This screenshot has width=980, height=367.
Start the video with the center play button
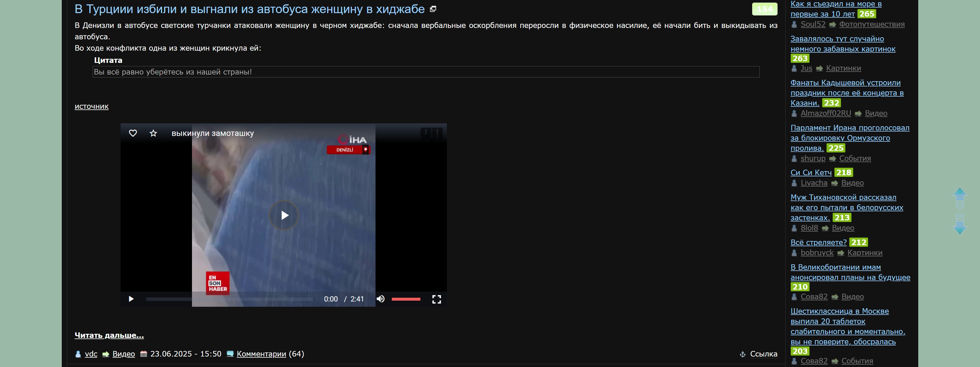click(284, 215)
